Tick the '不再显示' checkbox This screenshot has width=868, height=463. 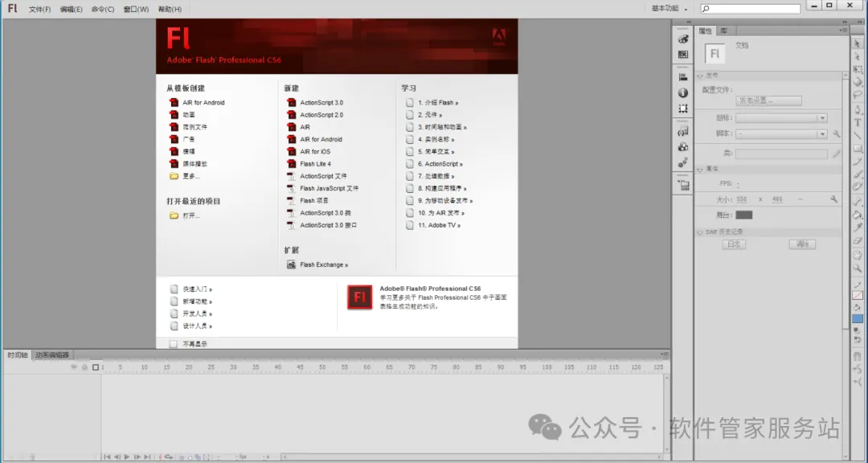(x=174, y=344)
